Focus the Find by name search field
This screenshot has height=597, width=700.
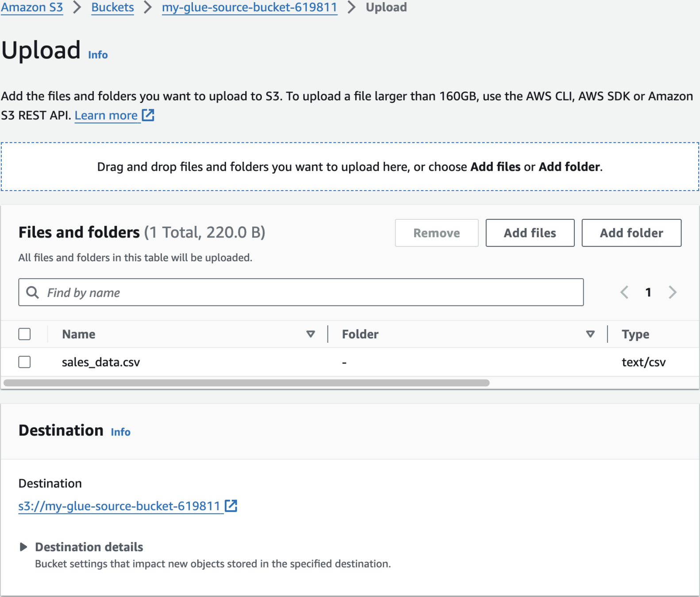301,292
